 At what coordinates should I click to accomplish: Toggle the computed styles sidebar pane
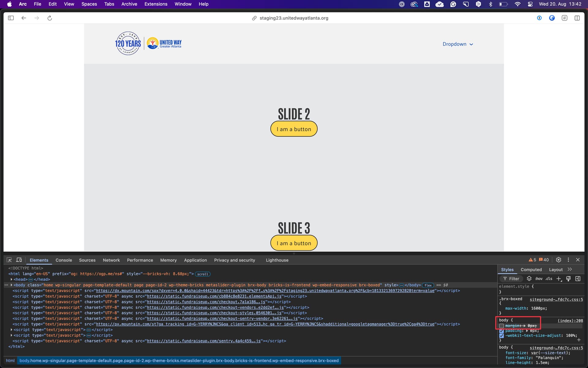pyautogui.click(x=578, y=278)
